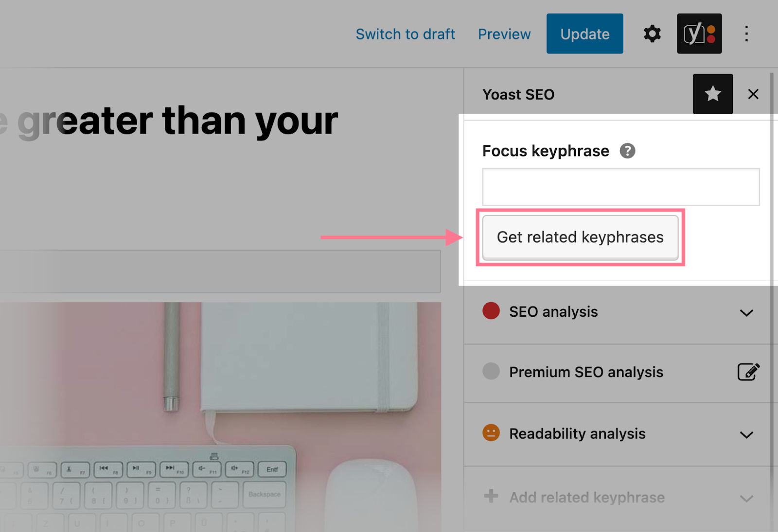
Task: Click the Preview link
Action: 504,34
